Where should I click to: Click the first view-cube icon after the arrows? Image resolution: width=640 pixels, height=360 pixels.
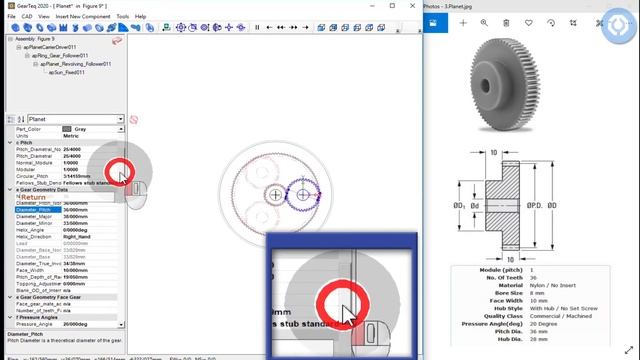tap(321, 28)
